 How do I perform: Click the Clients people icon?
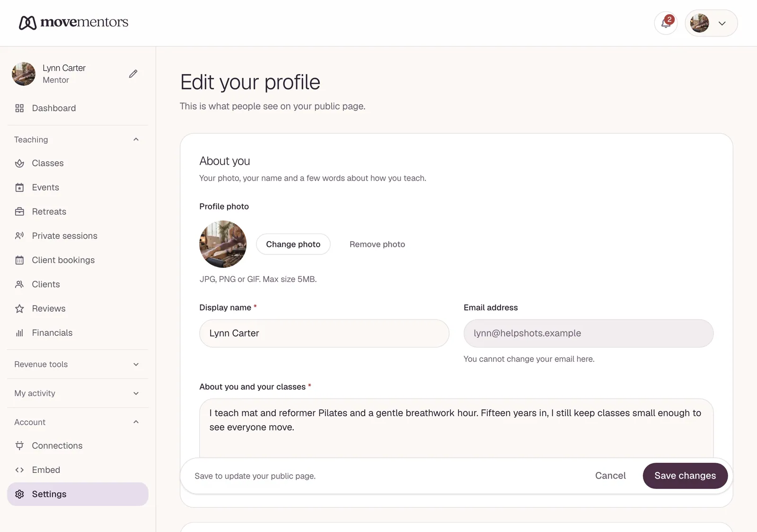pyautogui.click(x=19, y=284)
